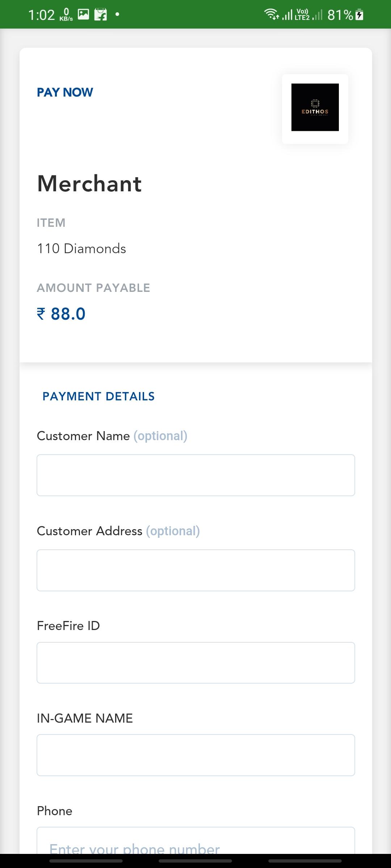Focus the IN-GAME NAME input field
391x868 pixels.
pyautogui.click(x=196, y=755)
